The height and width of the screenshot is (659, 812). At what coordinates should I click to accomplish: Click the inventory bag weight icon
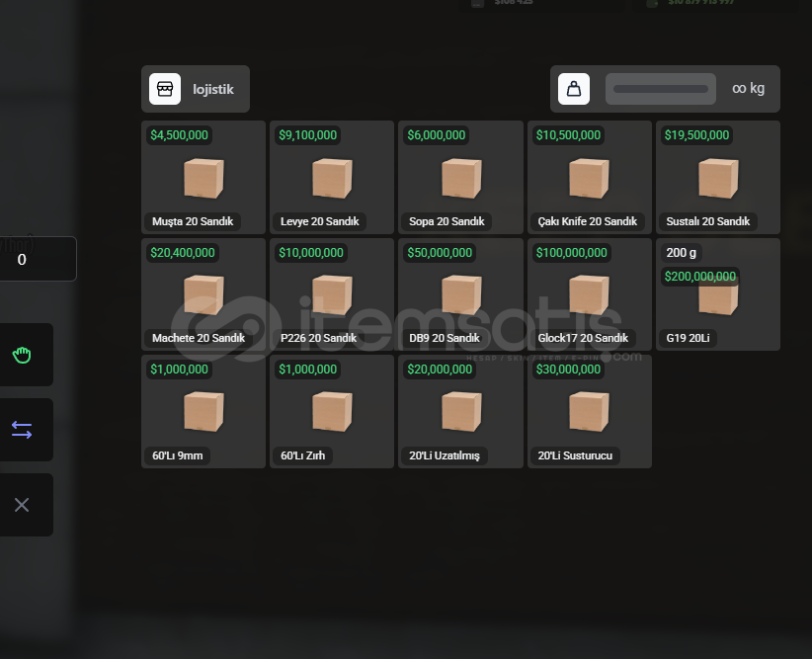point(573,89)
